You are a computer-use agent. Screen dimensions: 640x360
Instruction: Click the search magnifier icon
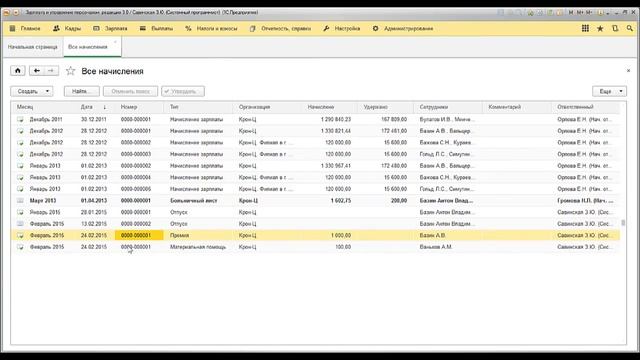coord(630,29)
